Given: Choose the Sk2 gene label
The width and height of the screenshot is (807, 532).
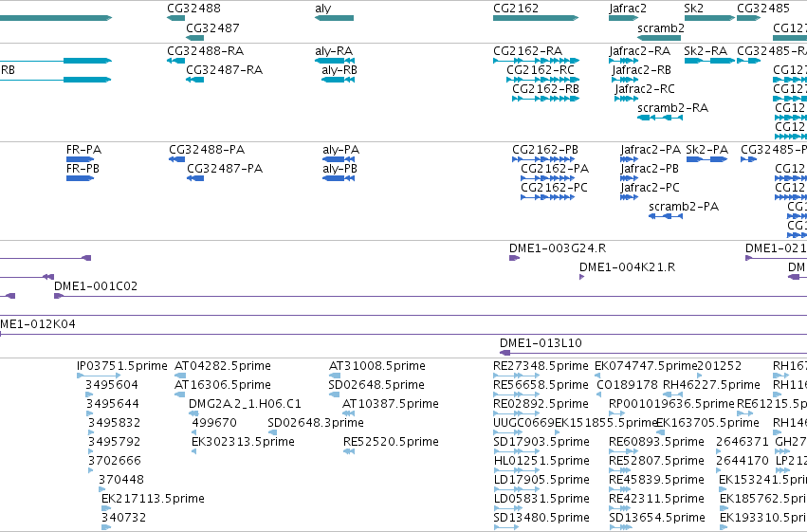Looking at the screenshot, I should 693,9.
